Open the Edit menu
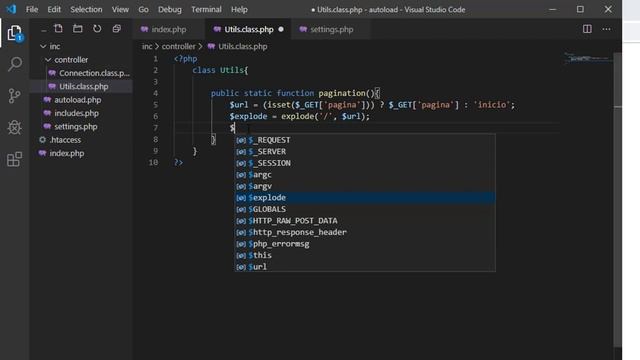 pos(54,9)
